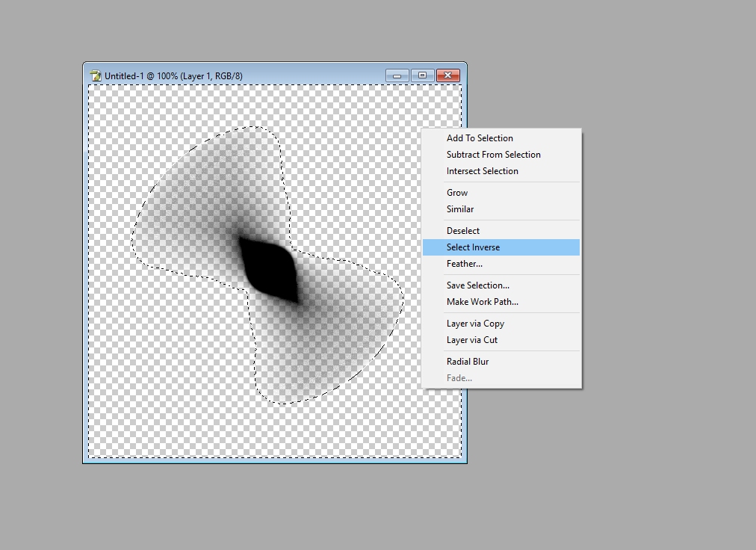The height and width of the screenshot is (550, 756).
Task: Click Deselect menu item
Action: point(501,231)
